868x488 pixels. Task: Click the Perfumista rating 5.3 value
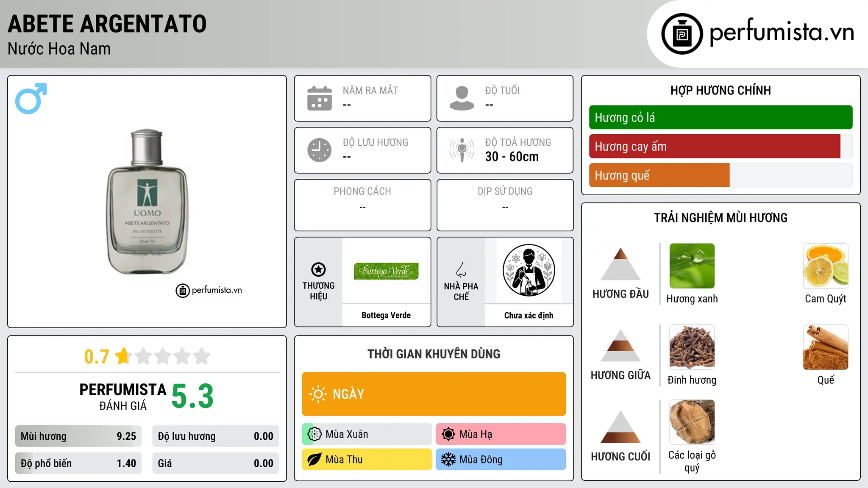pyautogui.click(x=192, y=396)
